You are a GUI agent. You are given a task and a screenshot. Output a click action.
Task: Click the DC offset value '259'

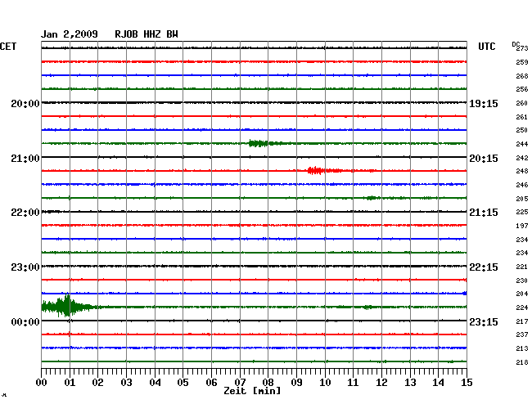(522, 62)
